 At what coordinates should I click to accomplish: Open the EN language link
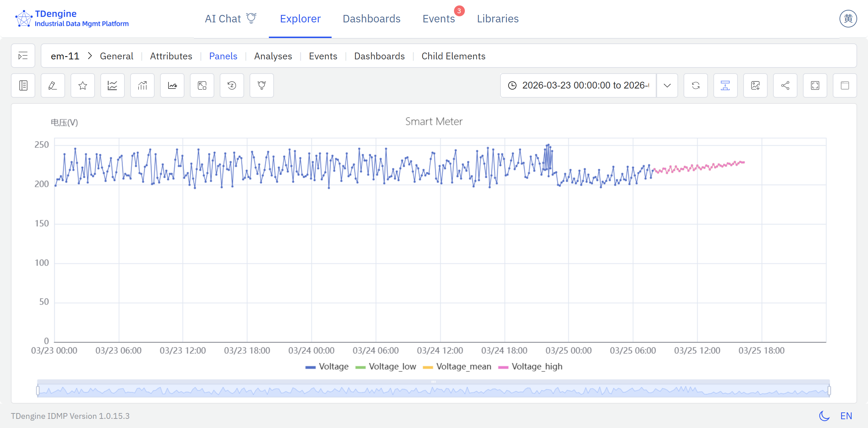(846, 416)
